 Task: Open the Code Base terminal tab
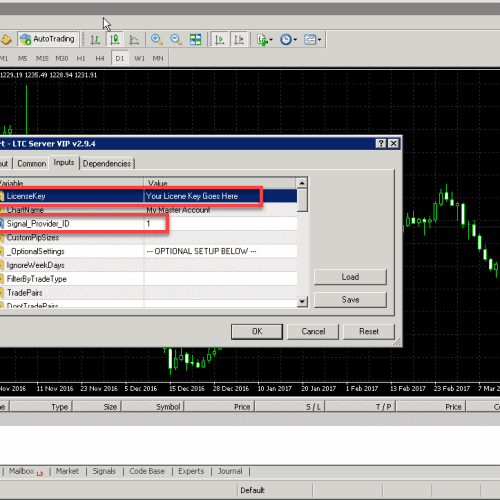(x=147, y=471)
